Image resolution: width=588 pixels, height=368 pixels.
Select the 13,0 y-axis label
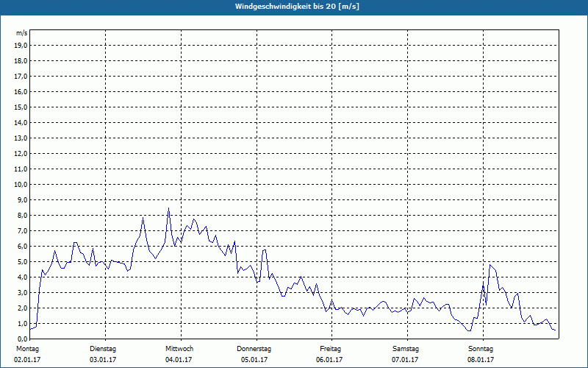coord(21,138)
